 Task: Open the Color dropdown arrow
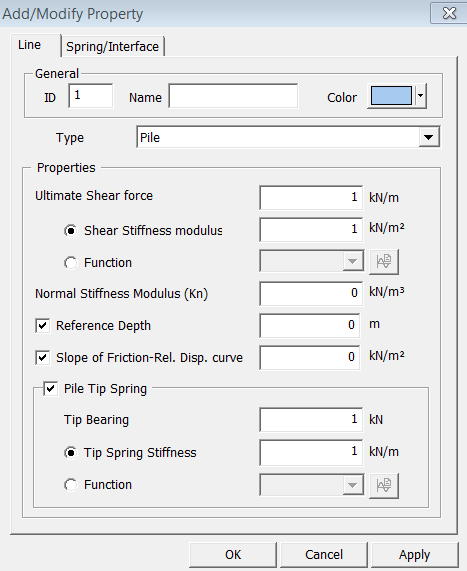click(x=421, y=96)
